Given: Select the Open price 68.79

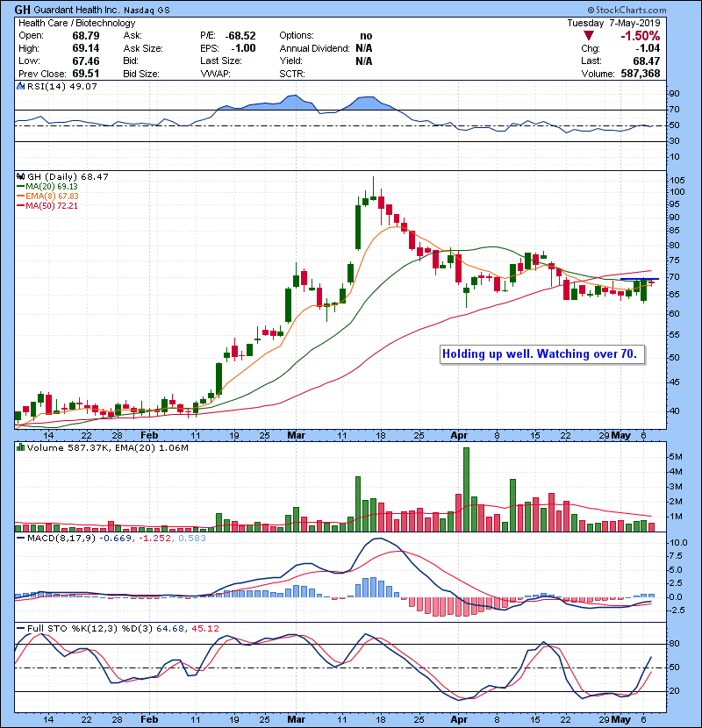Looking at the screenshot, I should tap(86, 36).
